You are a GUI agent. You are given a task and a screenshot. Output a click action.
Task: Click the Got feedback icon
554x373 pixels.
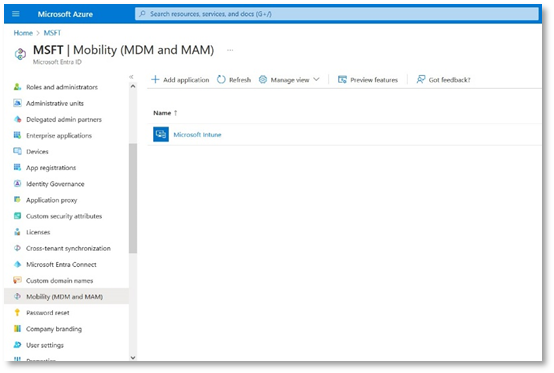pos(420,79)
